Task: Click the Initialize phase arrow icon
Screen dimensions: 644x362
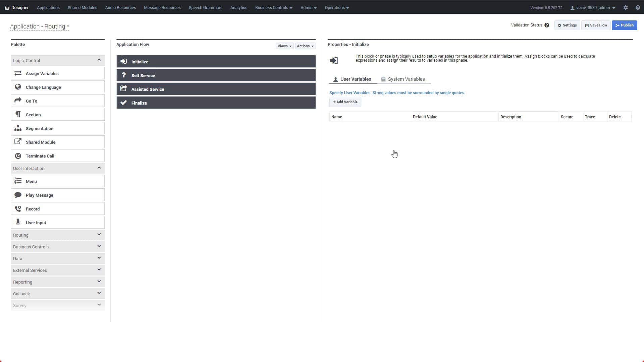Action: coord(124,61)
